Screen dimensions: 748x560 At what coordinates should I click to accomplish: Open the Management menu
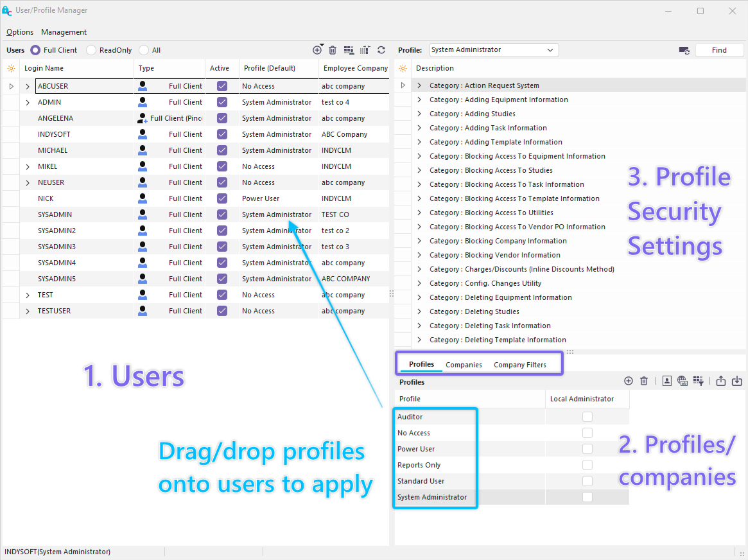pos(64,32)
